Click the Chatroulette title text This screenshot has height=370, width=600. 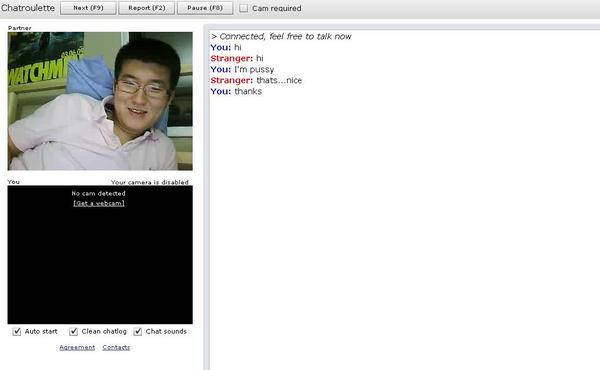28,8
